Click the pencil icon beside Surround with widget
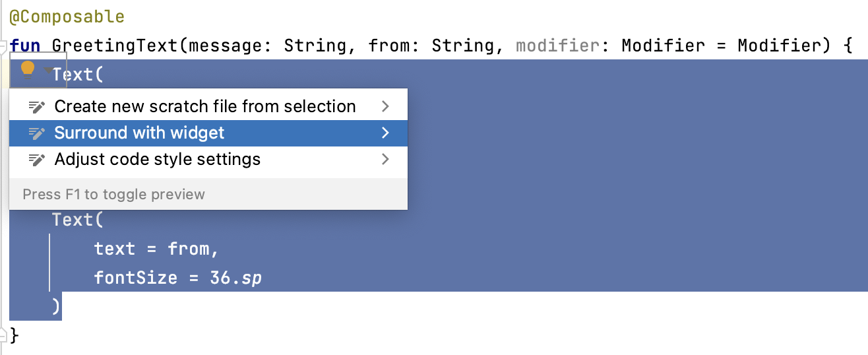Screen dimensions: 868x355 [x=37, y=133]
